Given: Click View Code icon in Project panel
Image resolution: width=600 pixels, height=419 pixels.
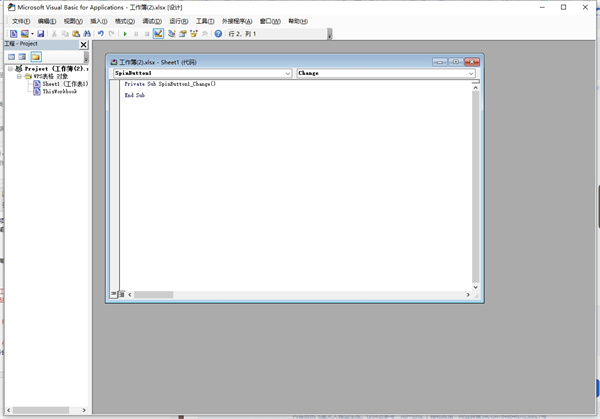Looking at the screenshot, I should 11,57.
